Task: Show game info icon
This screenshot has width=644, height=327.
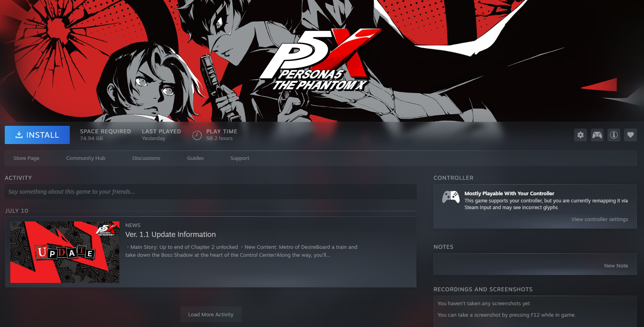Action: tap(614, 135)
